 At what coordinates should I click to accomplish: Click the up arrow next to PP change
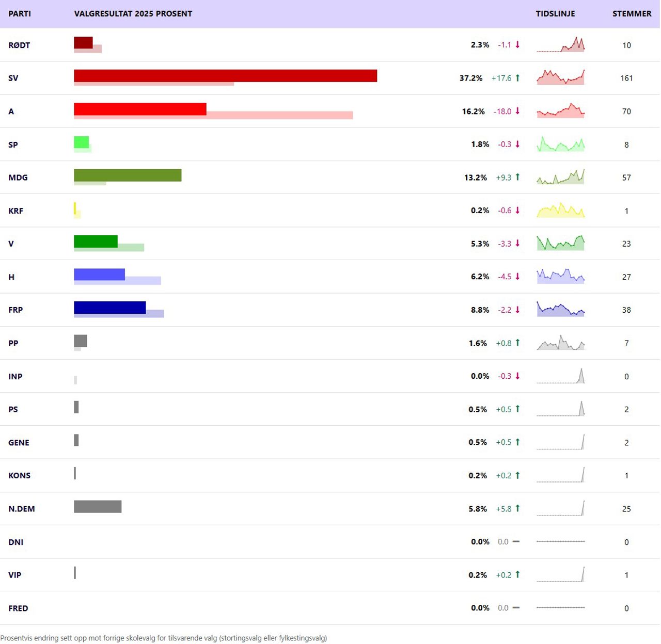[517, 343]
